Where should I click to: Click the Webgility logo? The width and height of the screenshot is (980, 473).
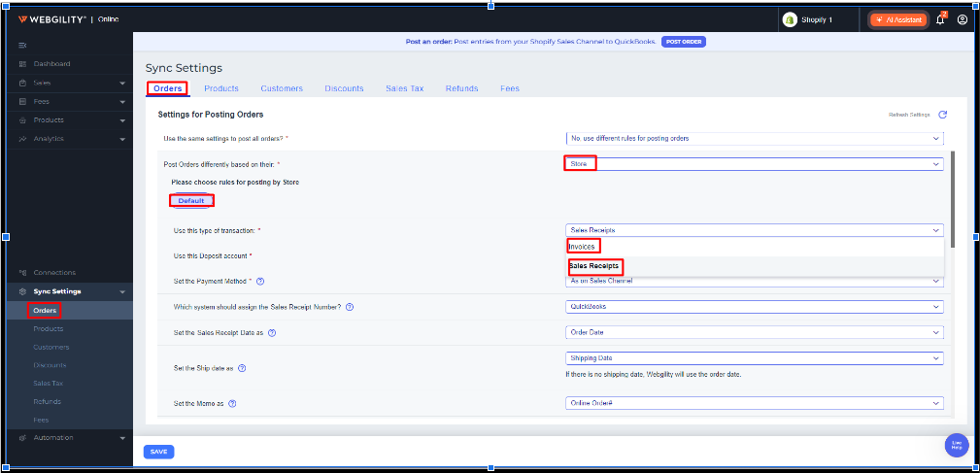click(52, 19)
